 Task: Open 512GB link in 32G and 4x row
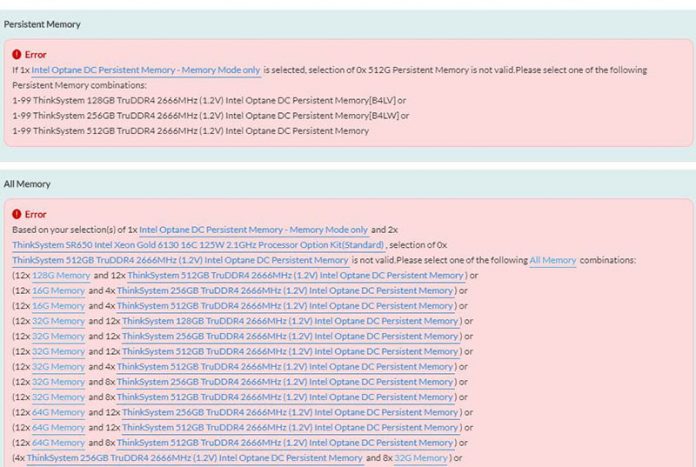[285, 367]
